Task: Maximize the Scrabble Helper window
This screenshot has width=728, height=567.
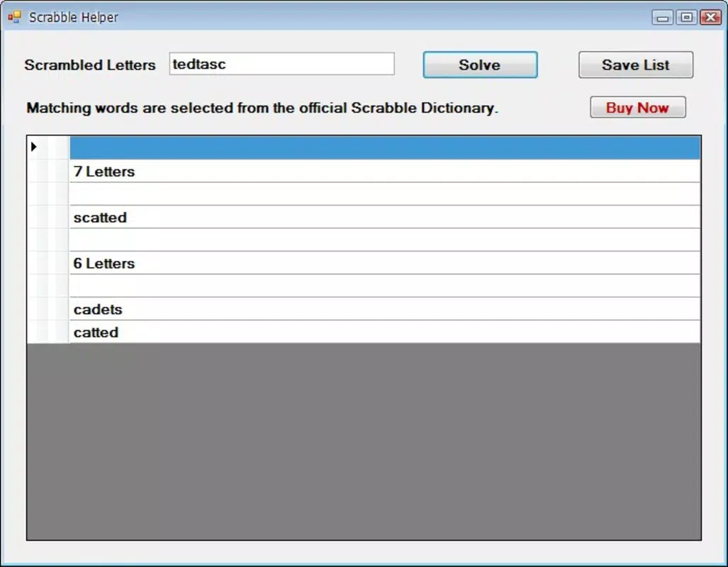Action: [x=686, y=18]
